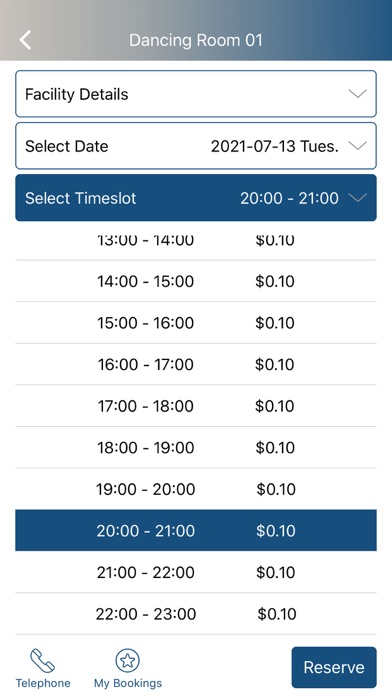Click the Reserve button

pos(334,667)
